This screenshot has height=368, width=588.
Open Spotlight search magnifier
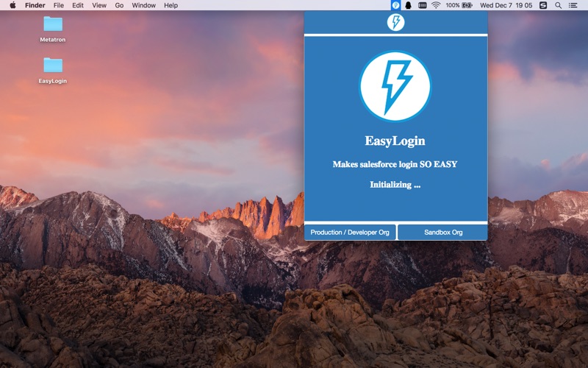558,5
